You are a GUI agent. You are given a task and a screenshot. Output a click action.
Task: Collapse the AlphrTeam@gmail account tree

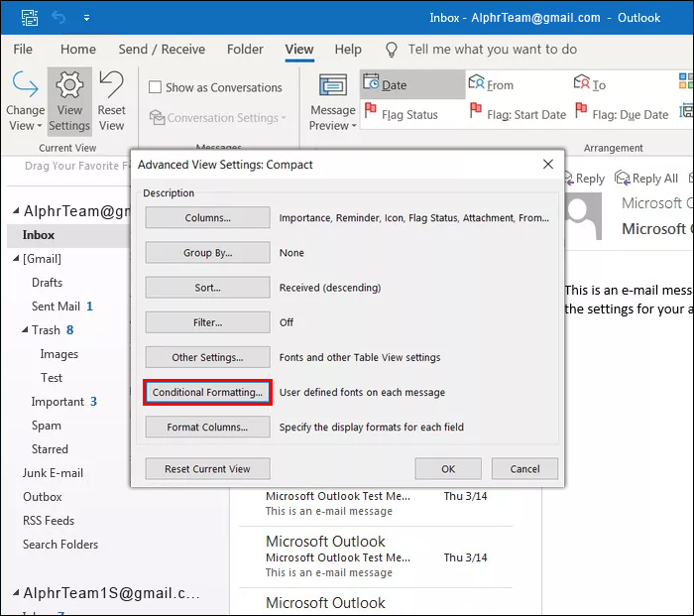click(16, 211)
